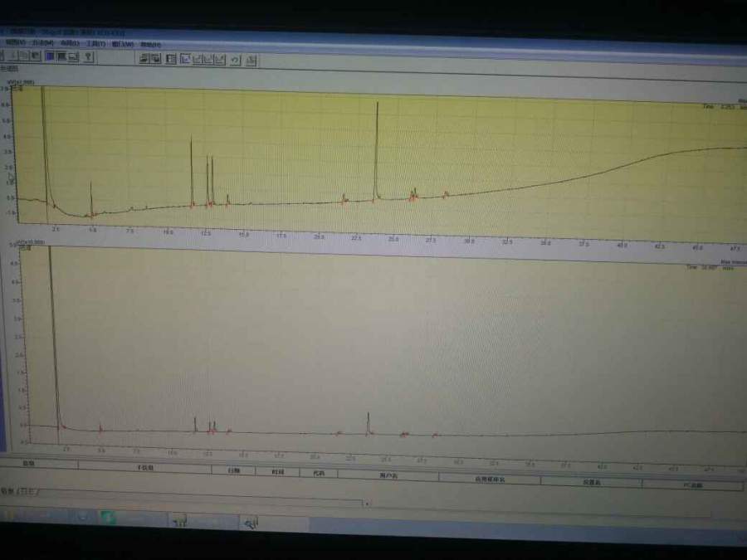Click the 用户名 column header

388,475
